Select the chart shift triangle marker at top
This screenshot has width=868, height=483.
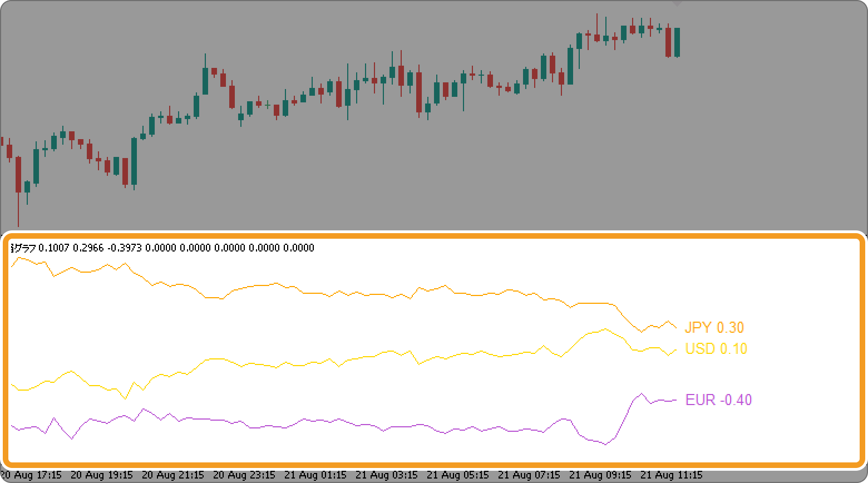[677, 3]
